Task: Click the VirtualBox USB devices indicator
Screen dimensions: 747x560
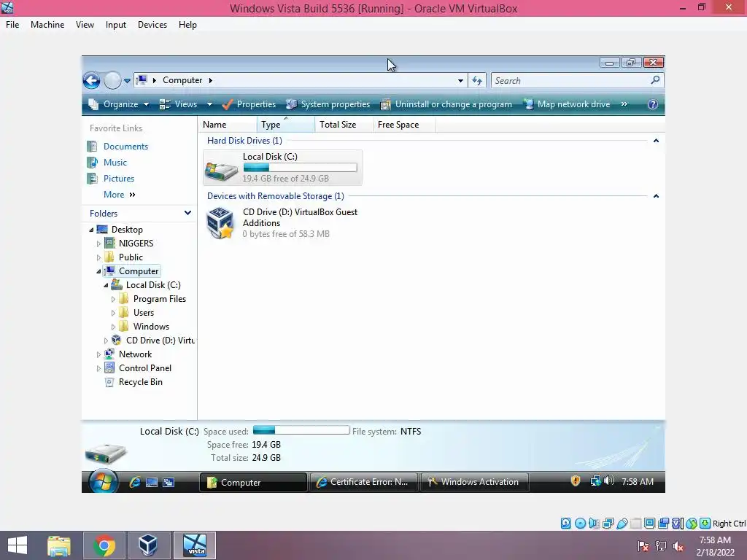Action: click(622, 524)
